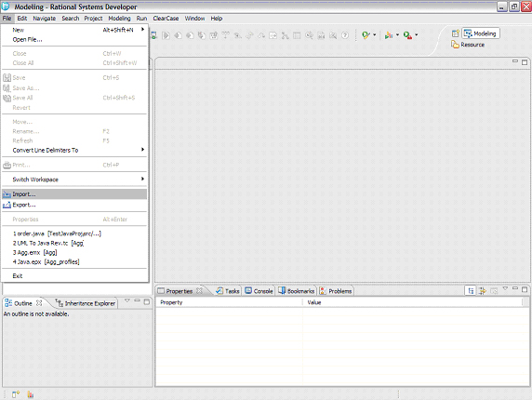Viewport: 532px width, 400px height.
Task: Minimize the editor area
Action: click(515, 61)
